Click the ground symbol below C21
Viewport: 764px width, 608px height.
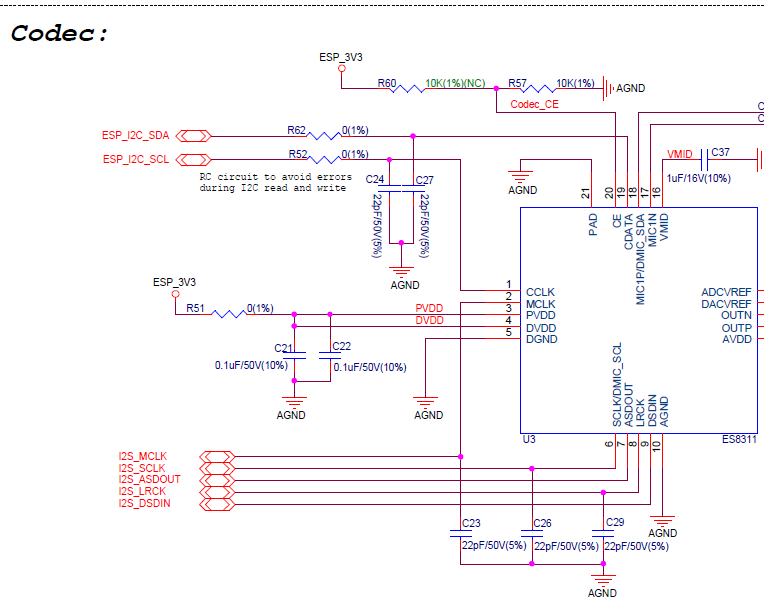coord(294,402)
